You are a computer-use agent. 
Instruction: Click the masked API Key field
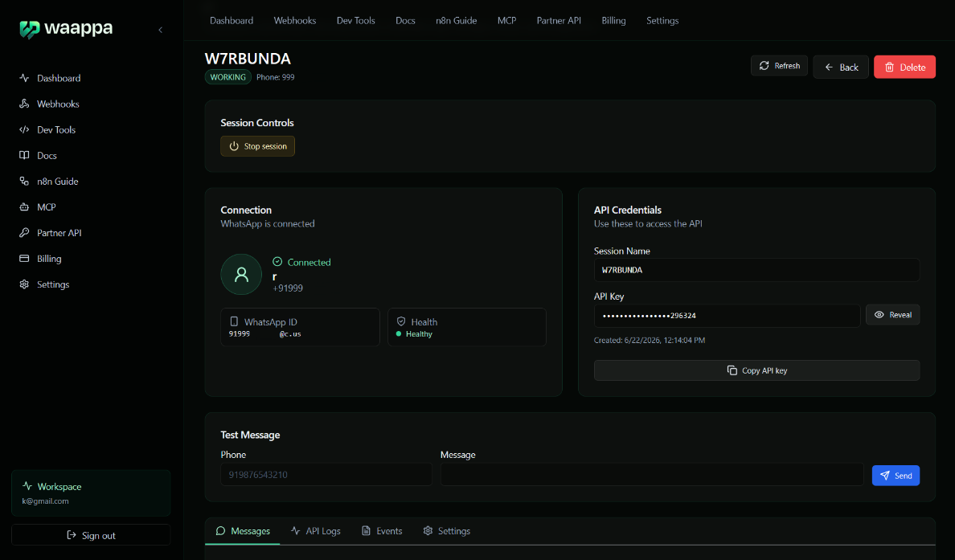coord(727,316)
